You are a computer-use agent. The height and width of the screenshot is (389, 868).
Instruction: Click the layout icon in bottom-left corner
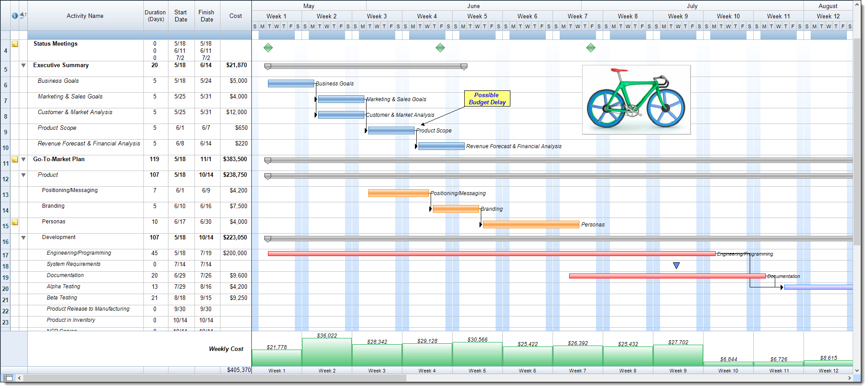[8, 378]
